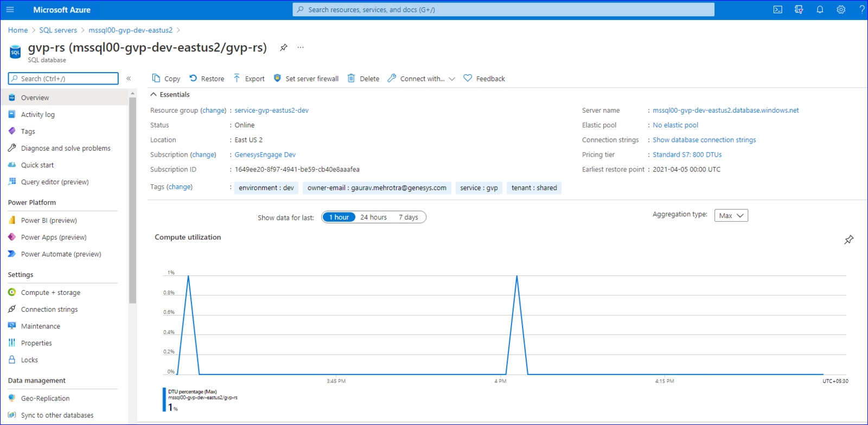Pin the Compute utilization chart
This screenshot has height=425, width=868.
point(849,240)
